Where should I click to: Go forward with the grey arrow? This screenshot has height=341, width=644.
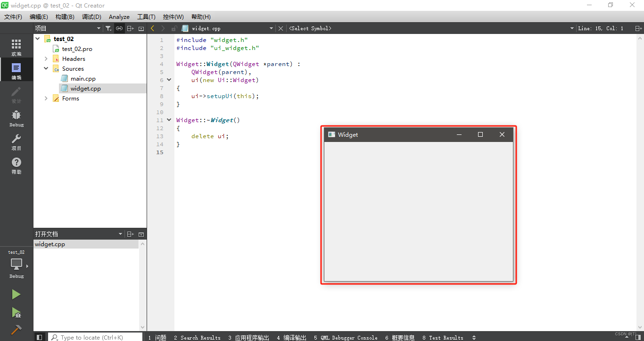point(163,28)
